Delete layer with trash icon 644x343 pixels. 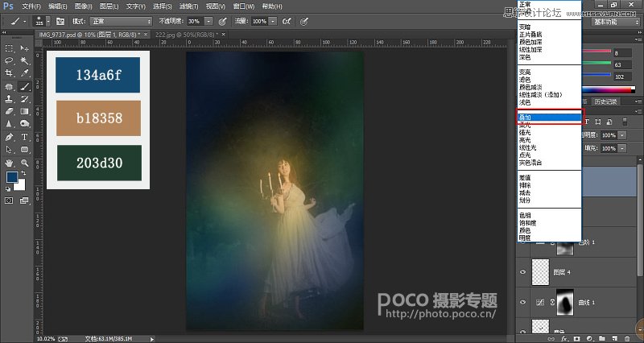(x=627, y=338)
